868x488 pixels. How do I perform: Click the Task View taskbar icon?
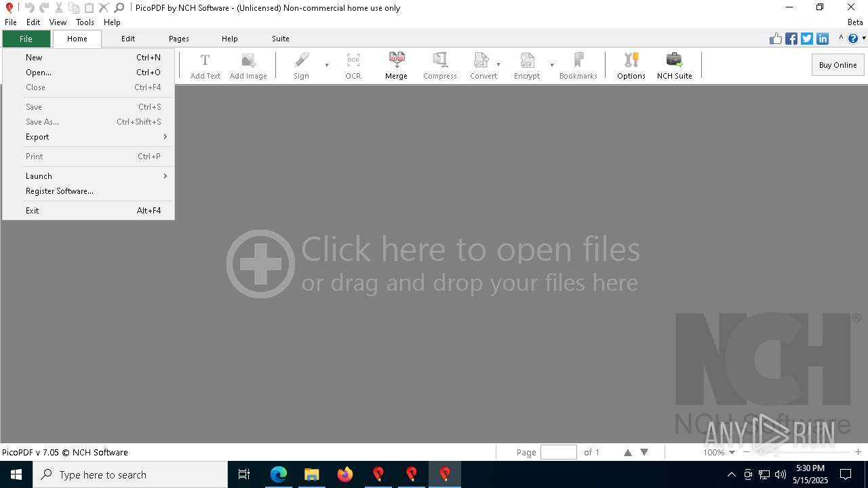[244, 474]
